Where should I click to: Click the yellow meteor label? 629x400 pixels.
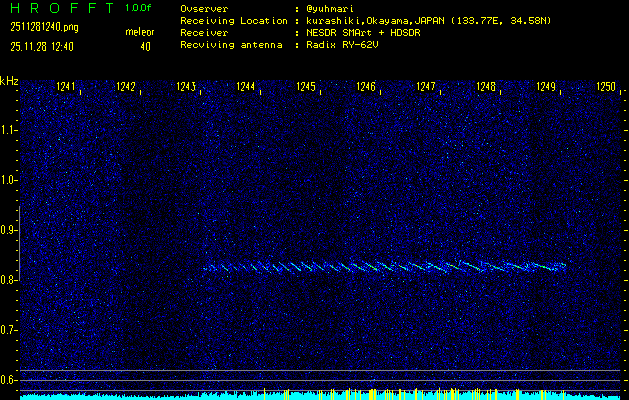pyautogui.click(x=139, y=32)
